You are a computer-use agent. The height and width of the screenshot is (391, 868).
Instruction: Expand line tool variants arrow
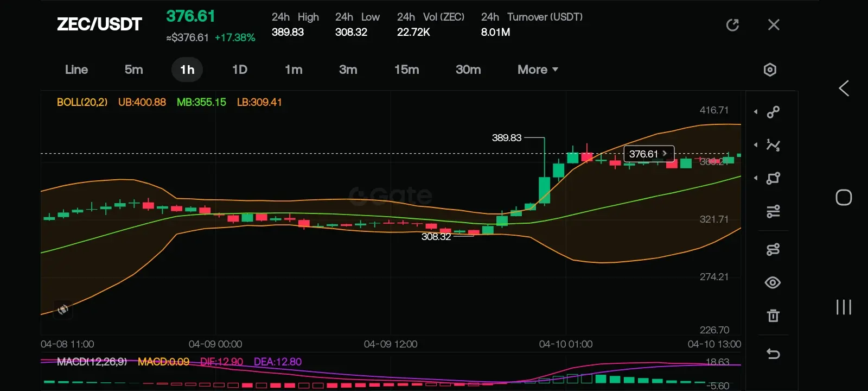[756, 112]
